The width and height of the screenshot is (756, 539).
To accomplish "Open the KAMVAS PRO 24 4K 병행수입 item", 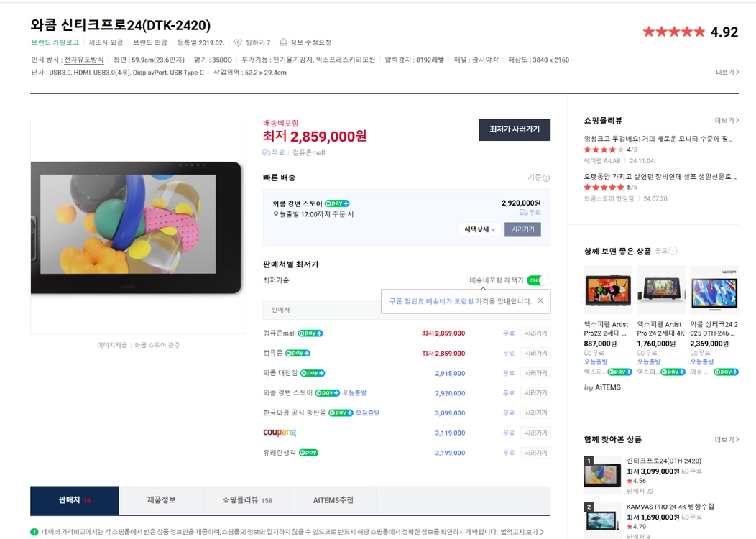I will (x=670, y=507).
